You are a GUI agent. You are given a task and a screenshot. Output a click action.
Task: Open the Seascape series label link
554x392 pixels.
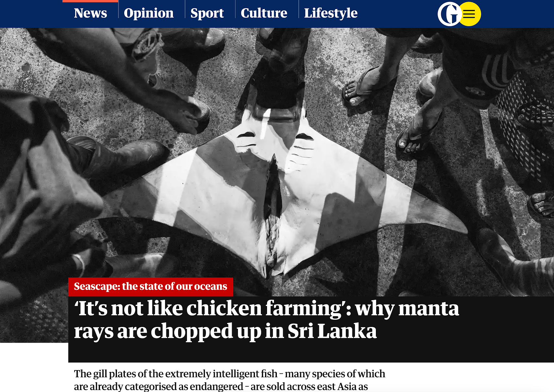tap(150, 286)
